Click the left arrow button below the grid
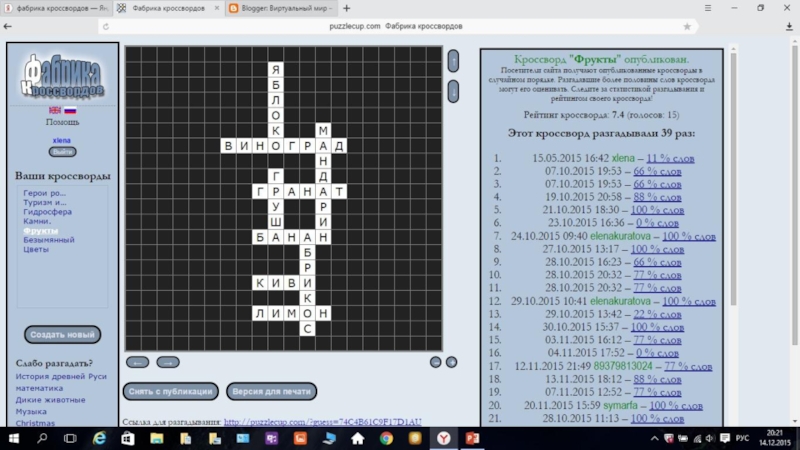This screenshot has height=450, width=800. click(x=138, y=362)
